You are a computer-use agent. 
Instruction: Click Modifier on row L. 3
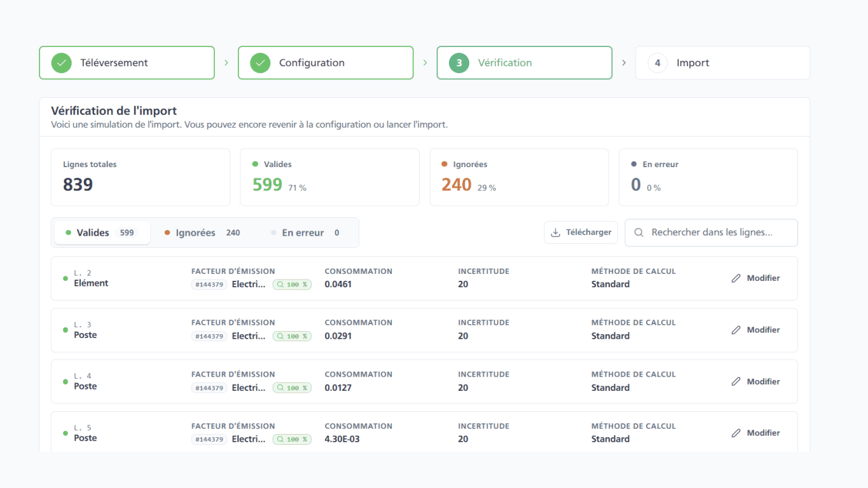(755, 330)
